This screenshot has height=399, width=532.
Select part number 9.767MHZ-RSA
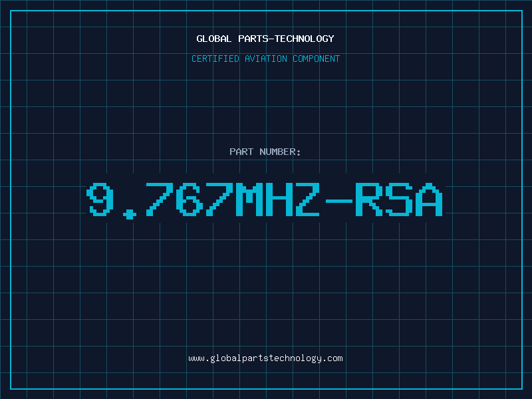click(x=265, y=200)
